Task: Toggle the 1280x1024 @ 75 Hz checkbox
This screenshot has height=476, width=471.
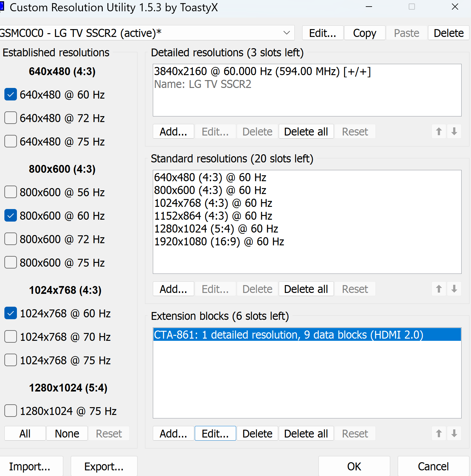Action: pos(11,411)
